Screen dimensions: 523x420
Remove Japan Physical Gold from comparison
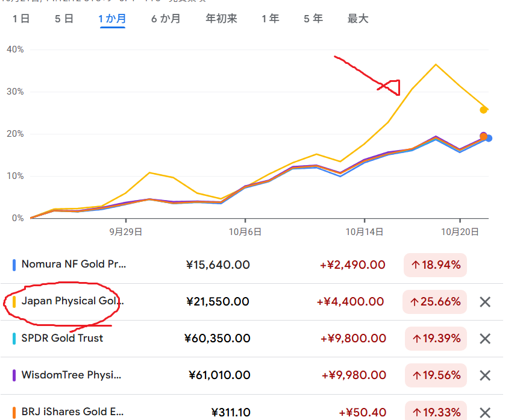pos(485,302)
